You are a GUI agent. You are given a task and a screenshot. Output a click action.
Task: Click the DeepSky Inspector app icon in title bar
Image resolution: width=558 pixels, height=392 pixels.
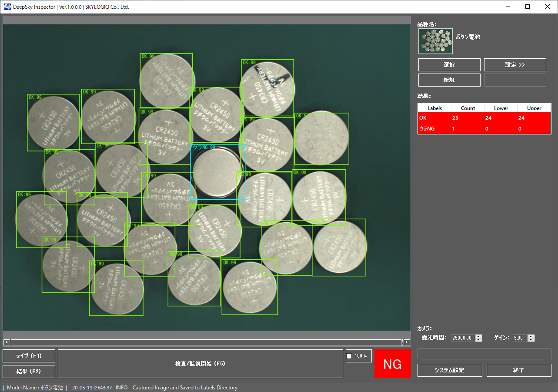(7, 7)
